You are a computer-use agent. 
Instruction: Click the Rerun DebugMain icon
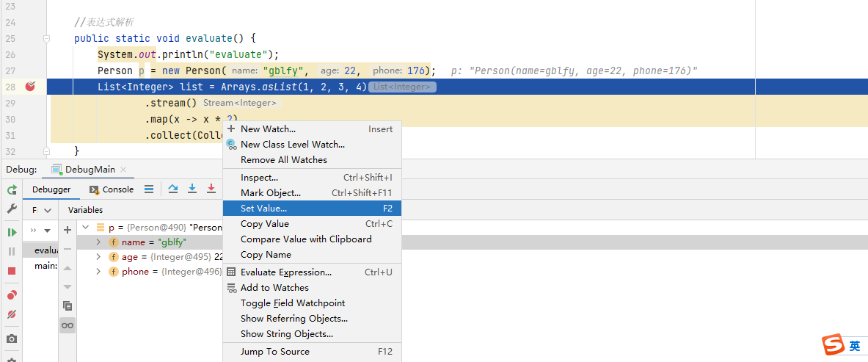tap(12, 190)
